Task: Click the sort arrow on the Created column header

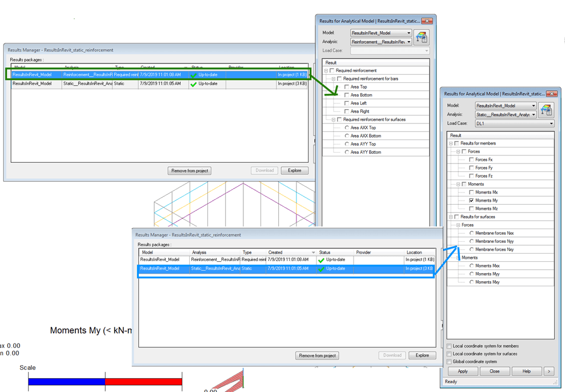Action: [x=314, y=251]
